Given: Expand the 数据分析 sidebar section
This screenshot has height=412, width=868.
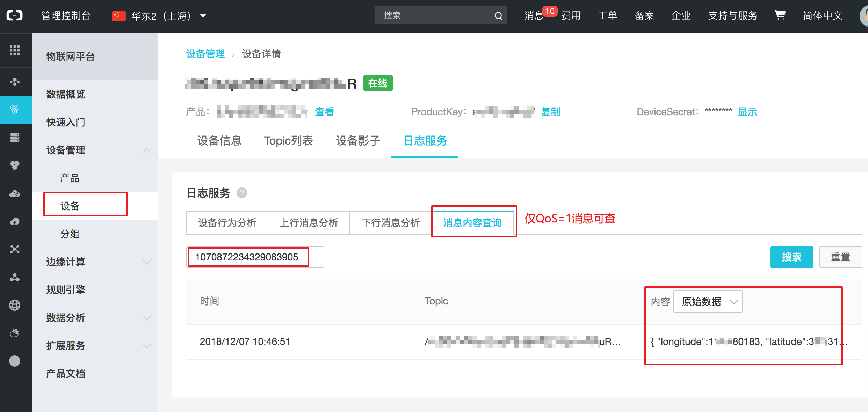Looking at the screenshot, I should 147,318.
